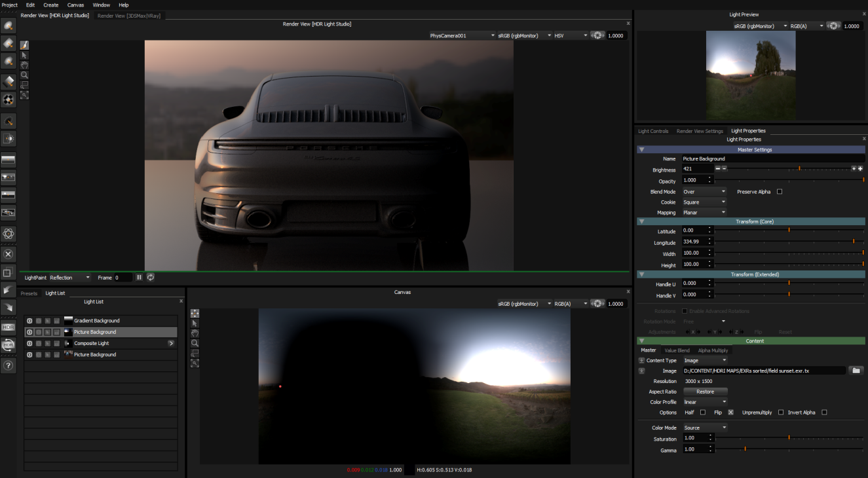This screenshot has width=868, height=478.
Task: Select the zoom magnifier tool in Render View
Action: tap(24, 75)
